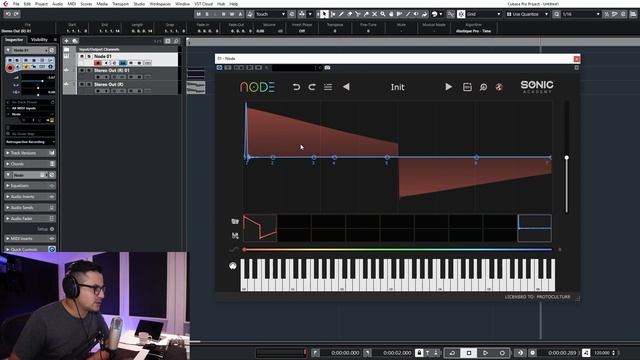Click the magnifier search icon in Node
640x360 pixels.
pos(483,87)
